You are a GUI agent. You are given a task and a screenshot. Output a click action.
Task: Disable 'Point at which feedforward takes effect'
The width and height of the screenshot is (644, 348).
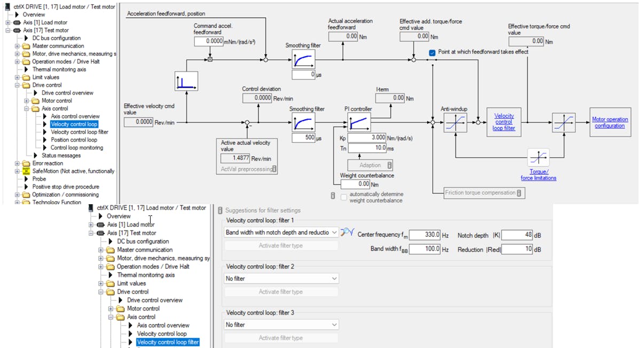(433, 52)
